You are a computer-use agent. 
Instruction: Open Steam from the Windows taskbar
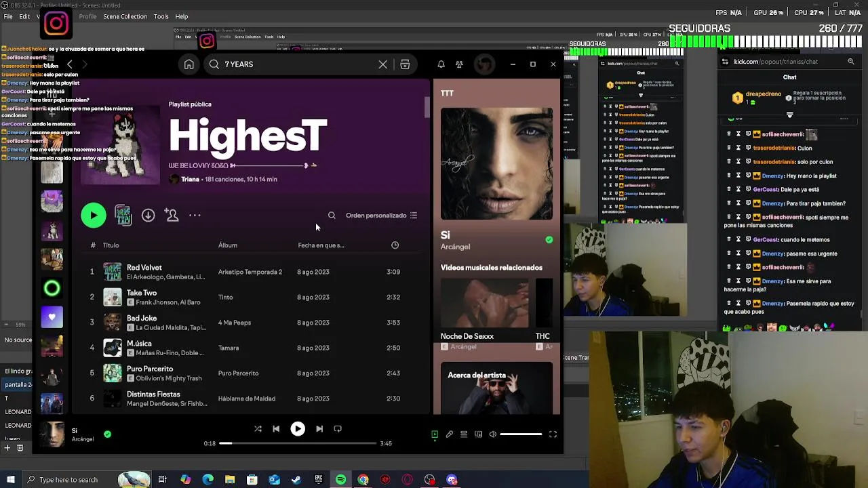[296, 480]
